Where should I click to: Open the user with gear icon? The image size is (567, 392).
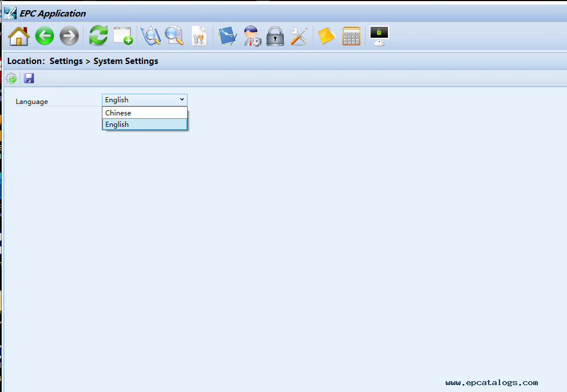(x=252, y=36)
